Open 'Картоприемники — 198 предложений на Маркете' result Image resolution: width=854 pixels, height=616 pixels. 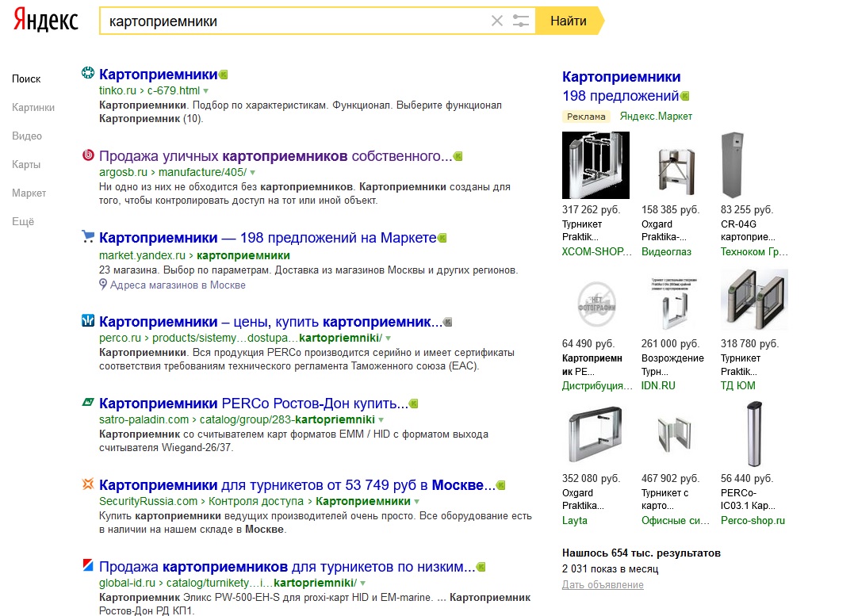point(267,238)
